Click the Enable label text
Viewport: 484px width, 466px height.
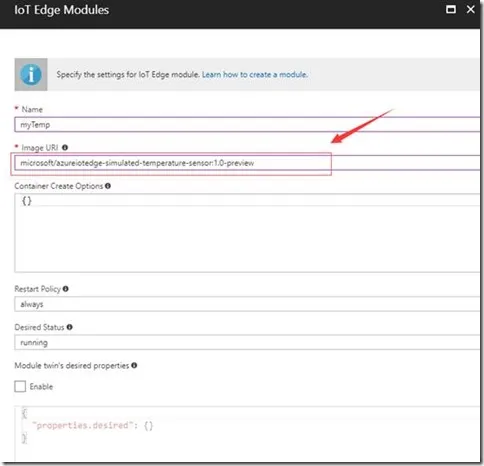[x=41, y=387]
